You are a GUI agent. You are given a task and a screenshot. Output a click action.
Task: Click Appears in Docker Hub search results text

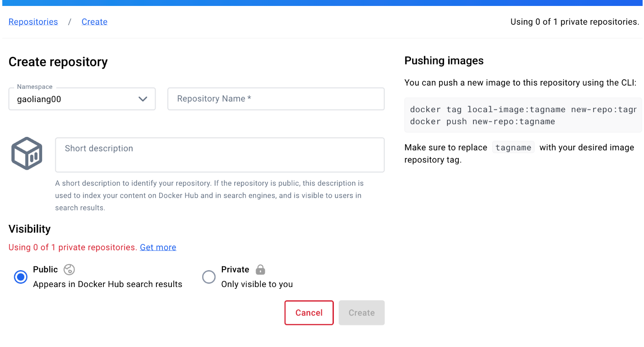click(x=107, y=284)
